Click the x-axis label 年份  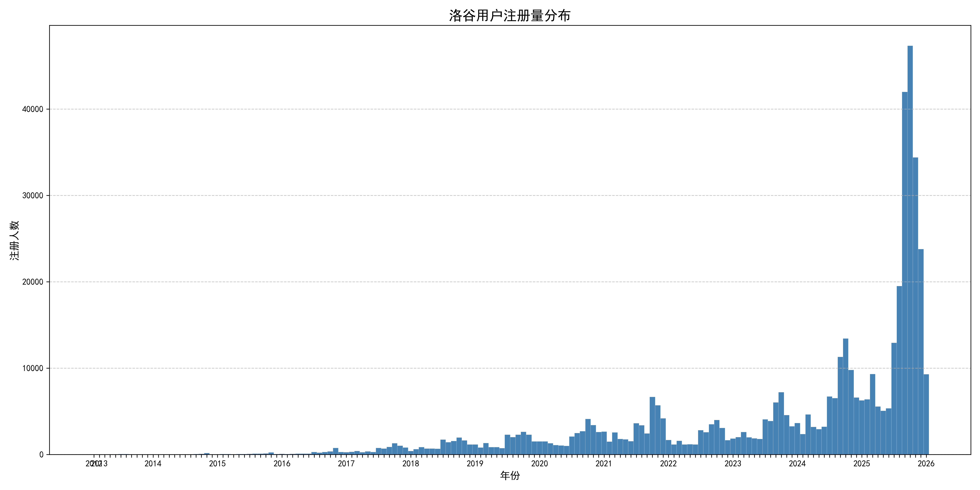(510, 476)
